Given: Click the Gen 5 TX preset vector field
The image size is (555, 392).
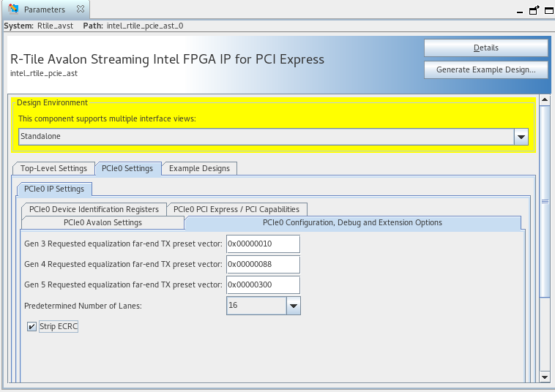Looking at the screenshot, I should [x=264, y=284].
